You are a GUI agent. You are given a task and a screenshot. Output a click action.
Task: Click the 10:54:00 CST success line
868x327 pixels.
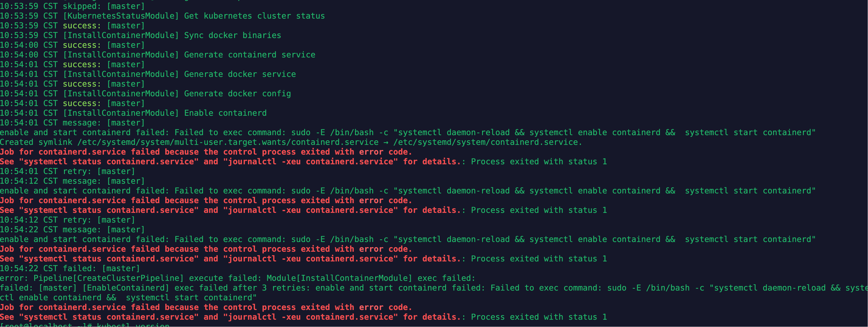[72, 45]
